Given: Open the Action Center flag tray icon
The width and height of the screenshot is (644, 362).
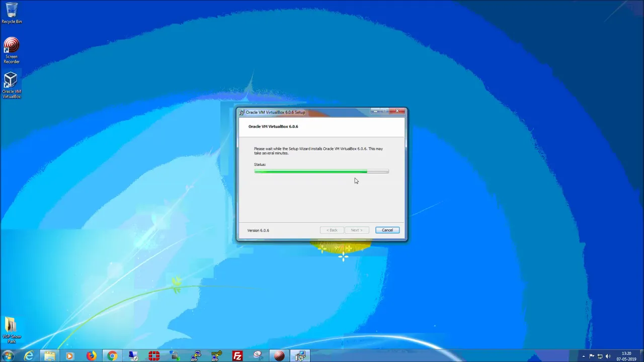Looking at the screenshot, I should 592,356.
